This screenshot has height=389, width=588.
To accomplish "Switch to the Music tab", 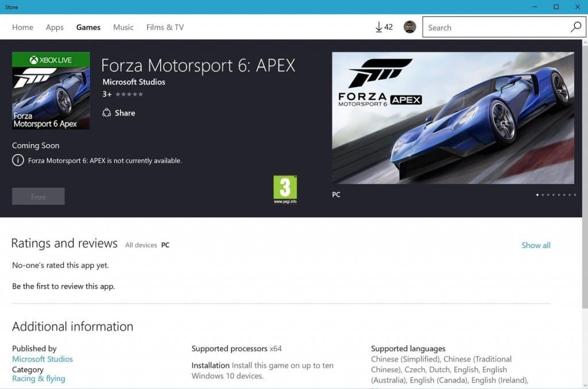I will pos(123,27).
